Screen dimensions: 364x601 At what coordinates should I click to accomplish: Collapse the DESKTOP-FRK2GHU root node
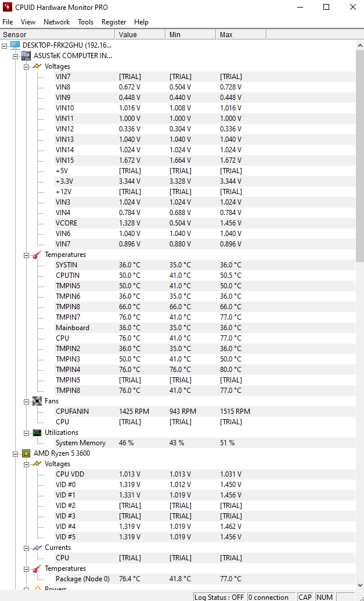[x=5, y=45]
